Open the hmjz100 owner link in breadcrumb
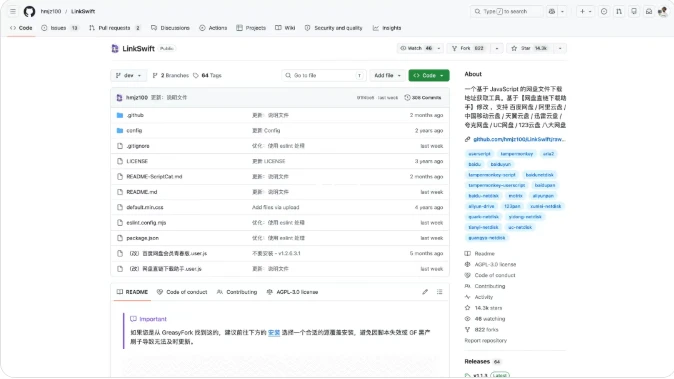The height and width of the screenshot is (379, 674). 51,11
